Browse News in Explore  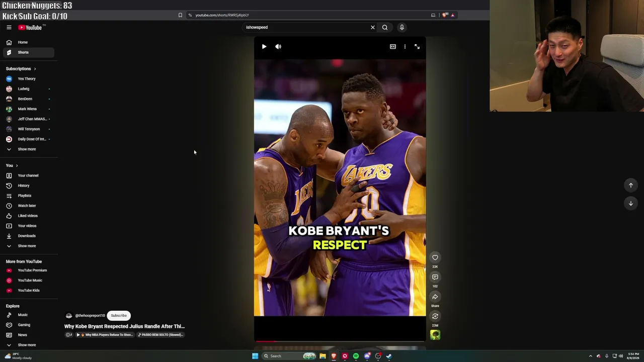point(29,335)
